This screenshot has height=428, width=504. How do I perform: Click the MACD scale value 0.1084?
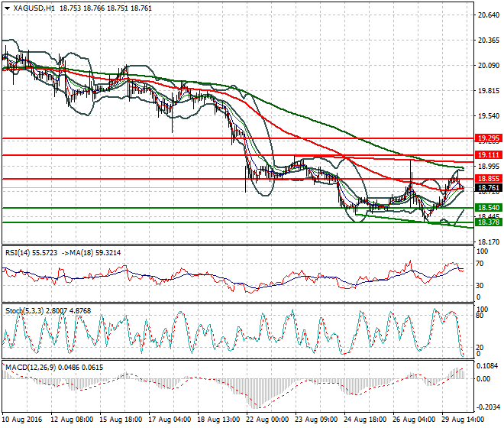488,366
